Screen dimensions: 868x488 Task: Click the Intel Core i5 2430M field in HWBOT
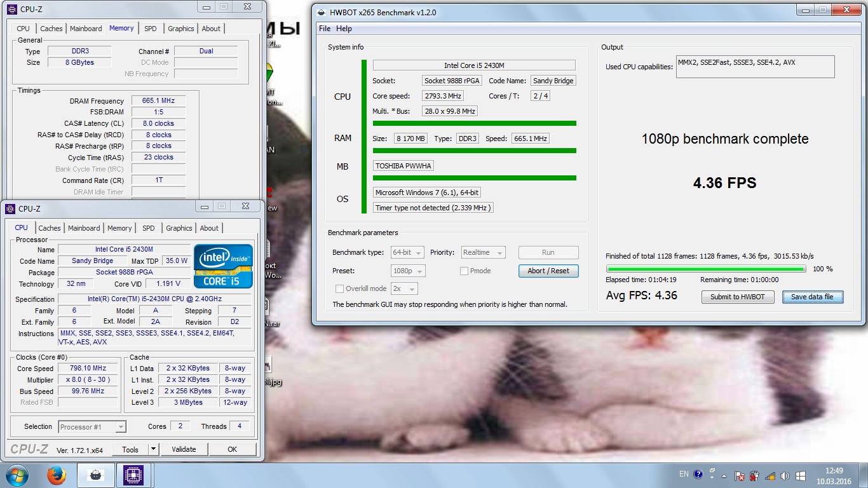point(474,65)
